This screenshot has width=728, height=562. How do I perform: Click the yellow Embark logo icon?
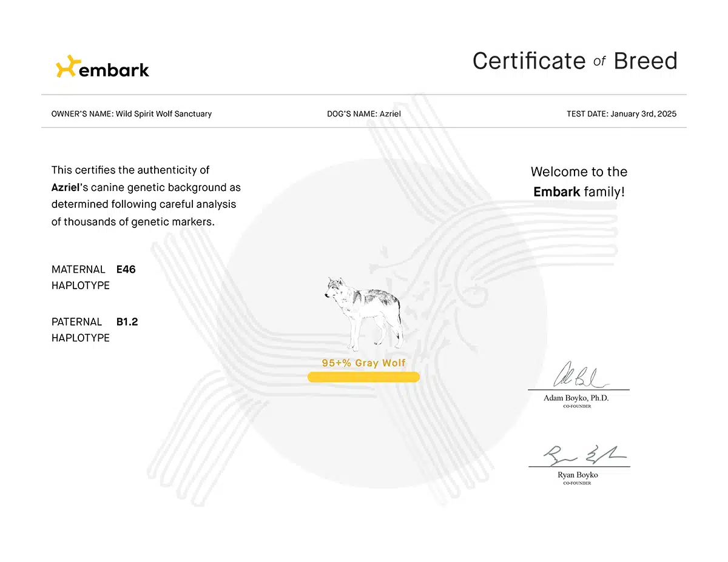pyautogui.click(x=66, y=66)
